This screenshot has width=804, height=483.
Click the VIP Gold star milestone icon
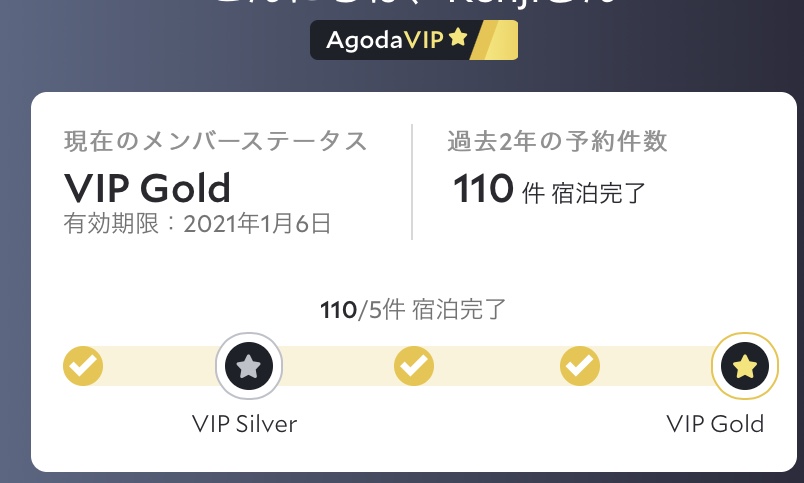pos(744,367)
